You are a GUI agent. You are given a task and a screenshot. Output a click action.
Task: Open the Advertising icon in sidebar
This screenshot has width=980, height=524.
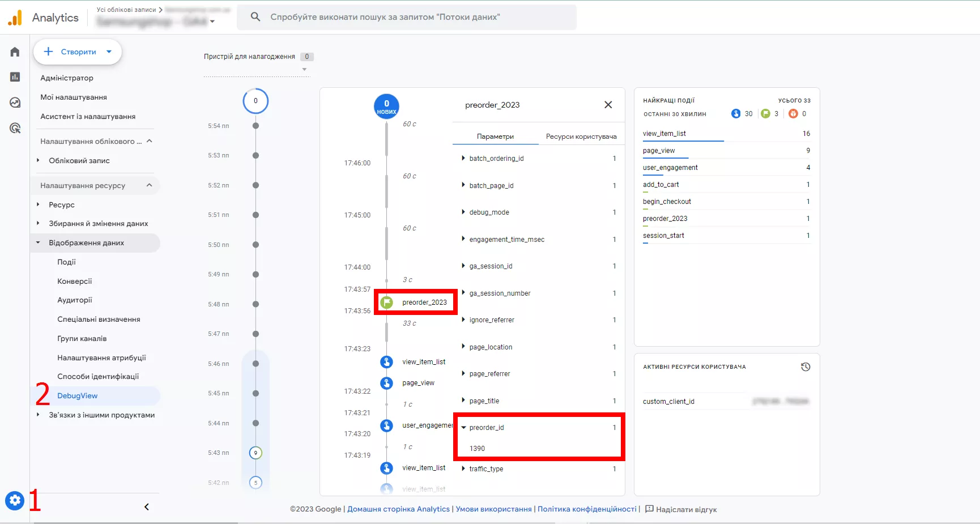coord(15,128)
